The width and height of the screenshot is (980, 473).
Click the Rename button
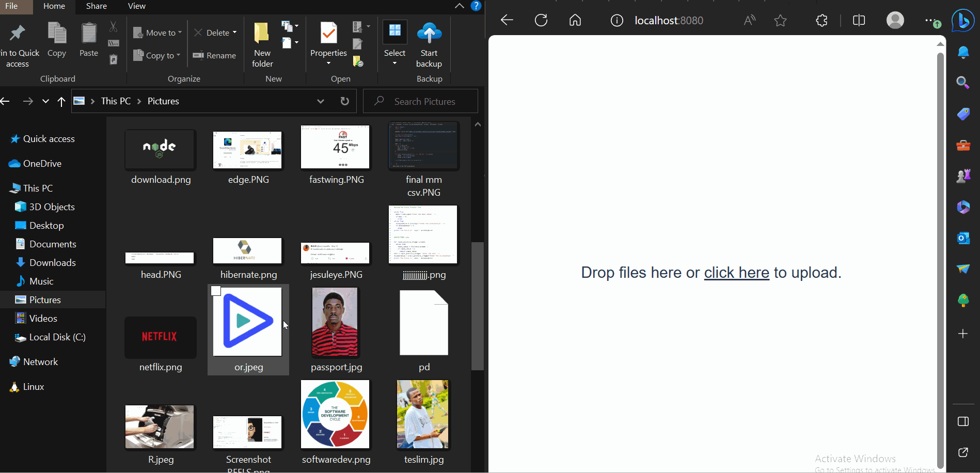[x=214, y=55]
